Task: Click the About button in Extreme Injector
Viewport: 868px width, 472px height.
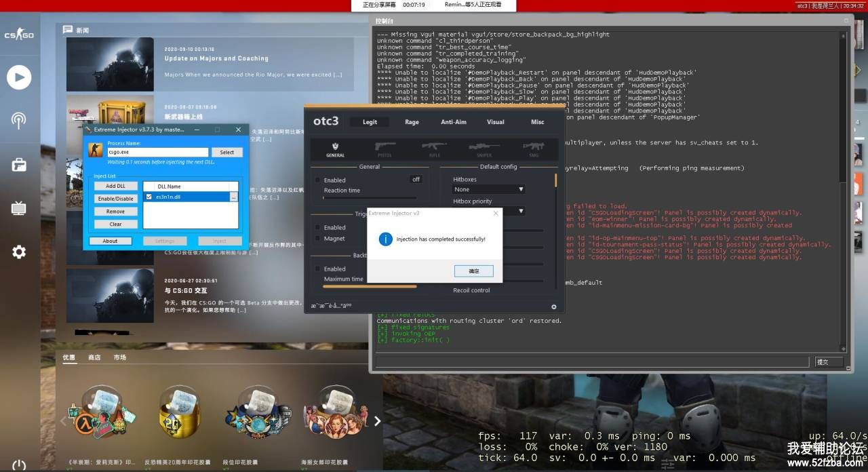Action: (x=110, y=241)
